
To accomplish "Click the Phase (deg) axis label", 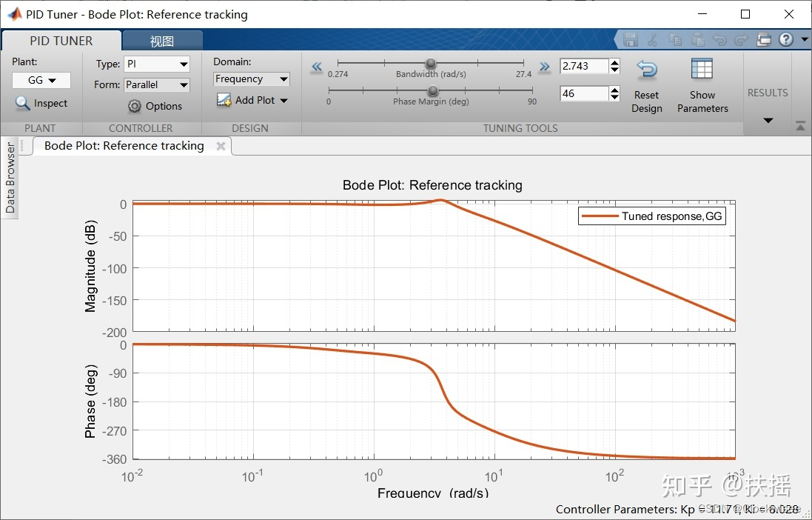I will 90,401.
